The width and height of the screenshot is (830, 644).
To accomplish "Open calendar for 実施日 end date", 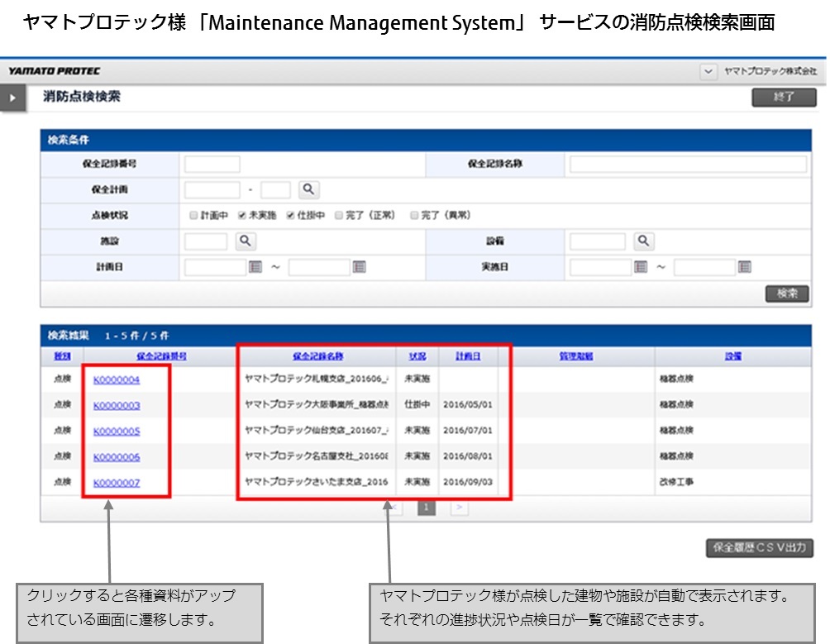I will pyautogui.click(x=745, y=267).
